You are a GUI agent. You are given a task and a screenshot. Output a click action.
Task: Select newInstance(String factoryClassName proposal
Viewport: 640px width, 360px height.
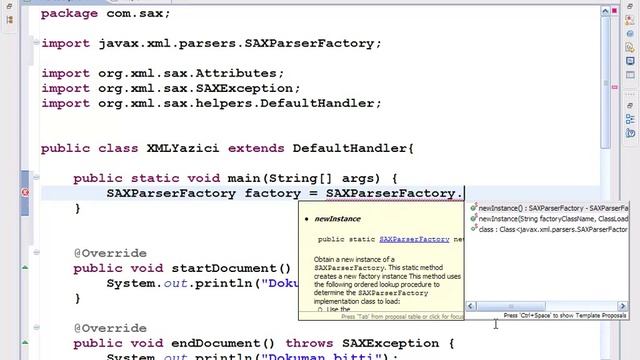549,219
